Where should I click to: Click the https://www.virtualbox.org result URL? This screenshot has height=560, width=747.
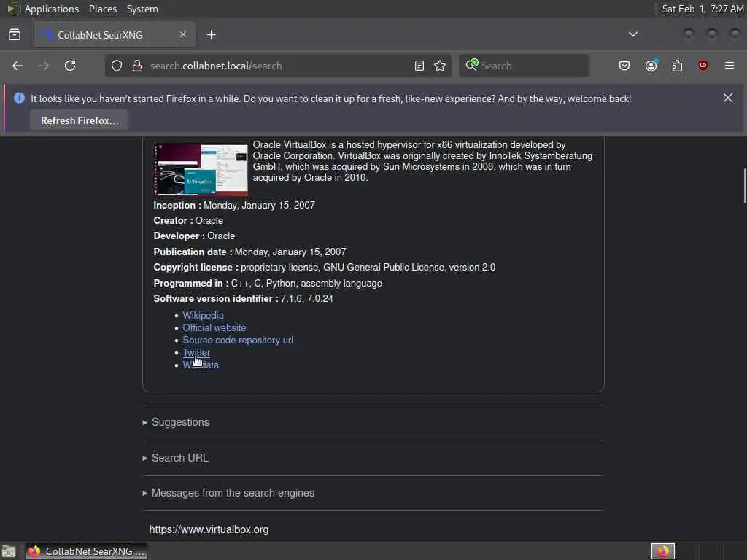click(x=209, y=529)
